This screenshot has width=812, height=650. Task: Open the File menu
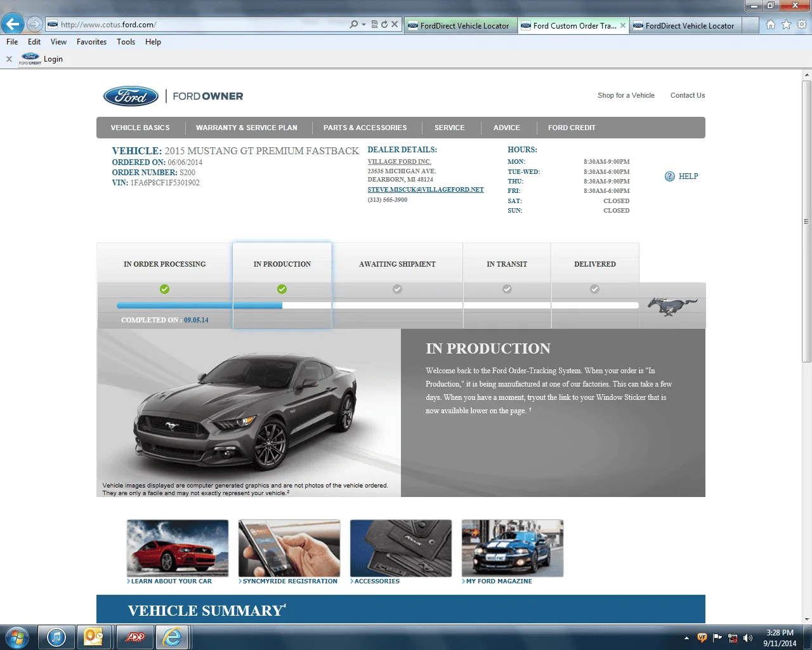point(12,42)
